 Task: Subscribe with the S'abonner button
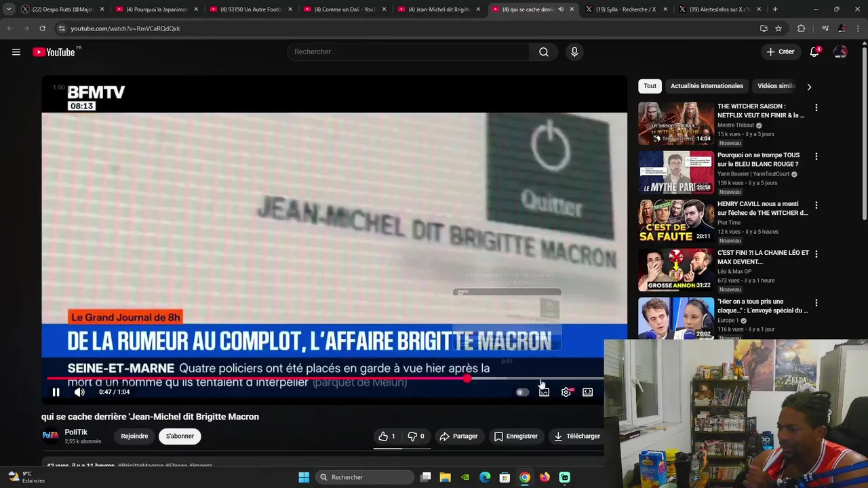180,436
